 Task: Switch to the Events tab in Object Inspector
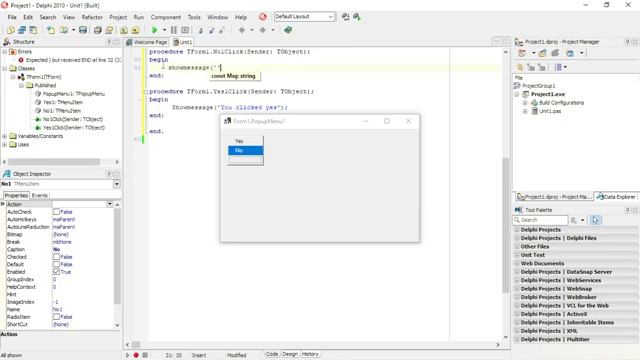click(x=40, y=196)
